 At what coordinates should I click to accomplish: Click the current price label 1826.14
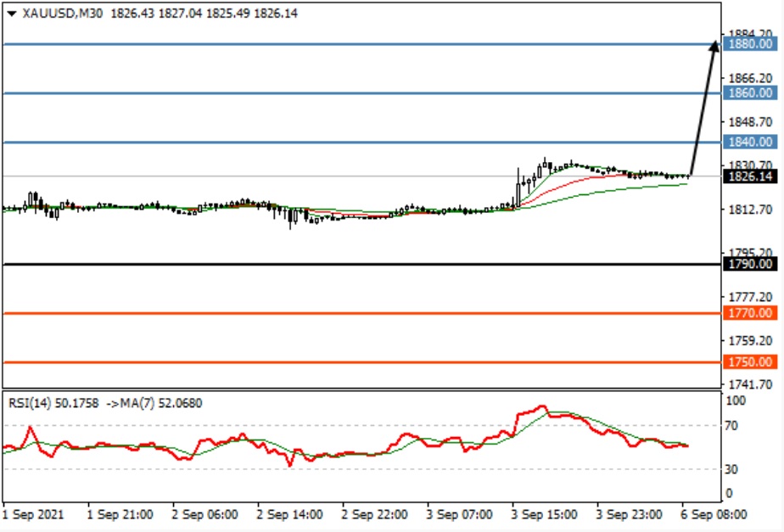(750, 176)
